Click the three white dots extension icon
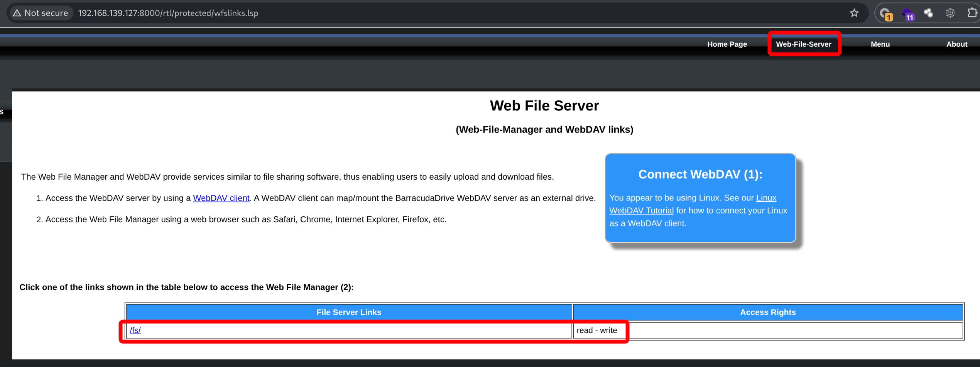Screen dimensions: 980x367 click(928, 13)
